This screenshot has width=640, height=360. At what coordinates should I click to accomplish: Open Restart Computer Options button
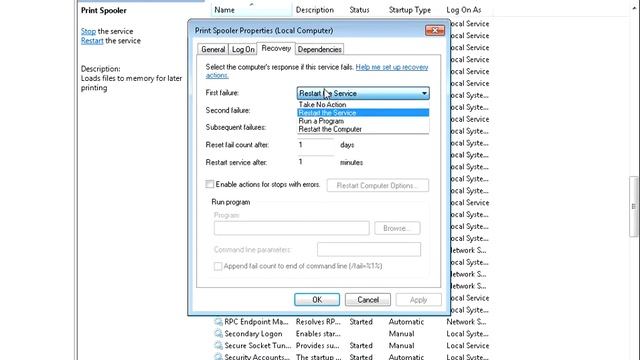point(378,185)
